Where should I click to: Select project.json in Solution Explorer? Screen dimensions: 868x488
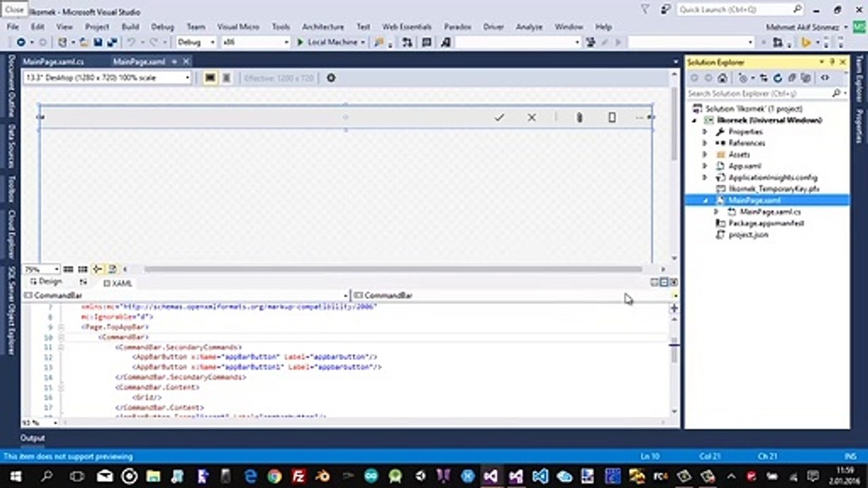click(748, 235)
